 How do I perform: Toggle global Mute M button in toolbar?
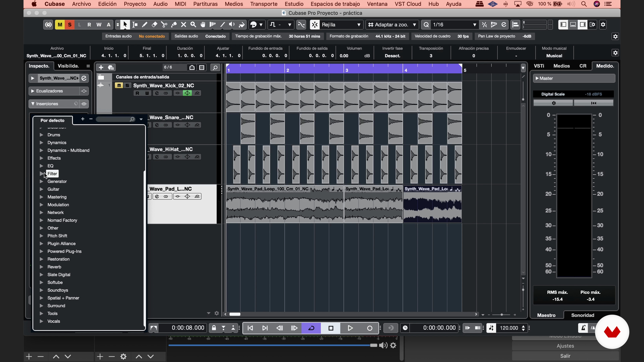tap(60, 24)
